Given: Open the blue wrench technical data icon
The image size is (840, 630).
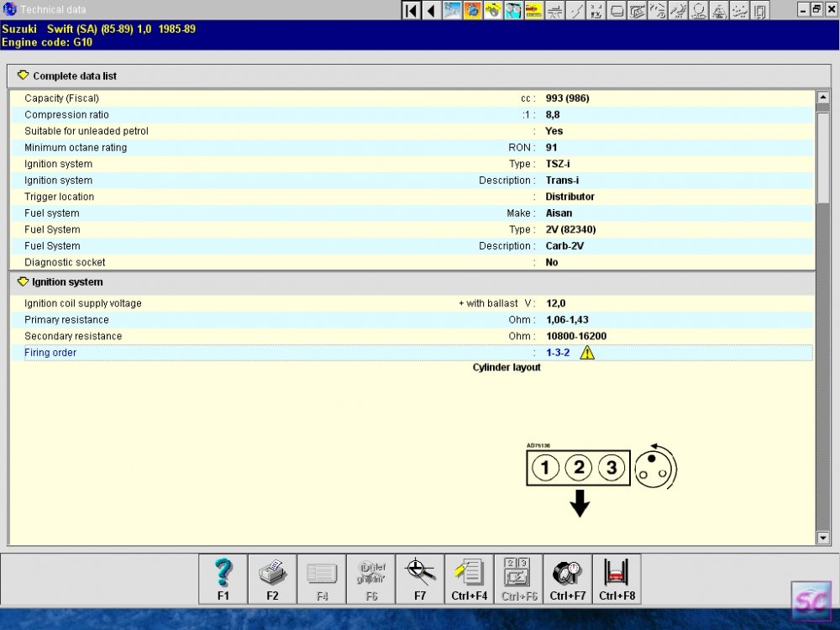Looking at the screenshot, I should pos(452,10).
